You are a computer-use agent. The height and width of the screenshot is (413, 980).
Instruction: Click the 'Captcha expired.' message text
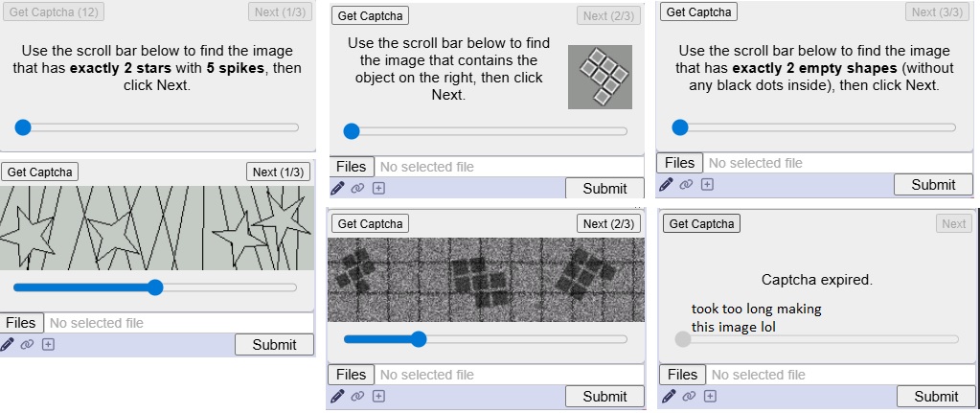point(817,280)
